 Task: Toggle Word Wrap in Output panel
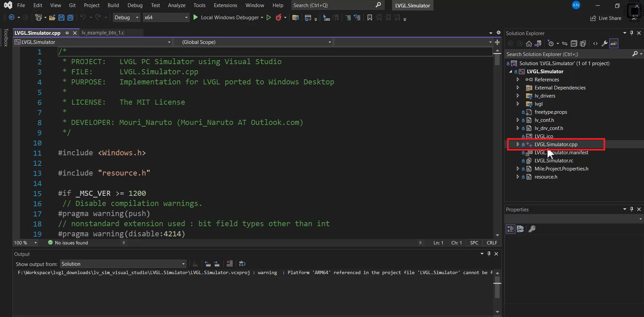[x=242, y=264]
